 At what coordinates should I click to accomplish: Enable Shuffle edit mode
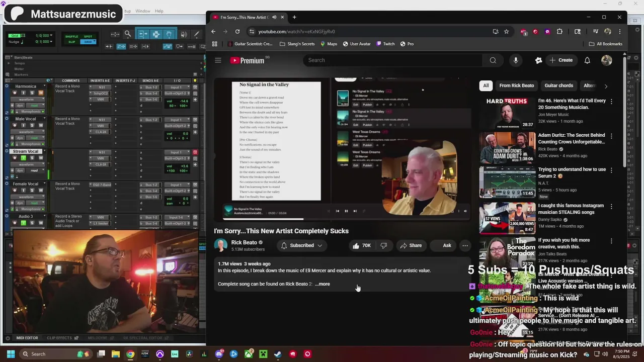[x=72, y=37]
